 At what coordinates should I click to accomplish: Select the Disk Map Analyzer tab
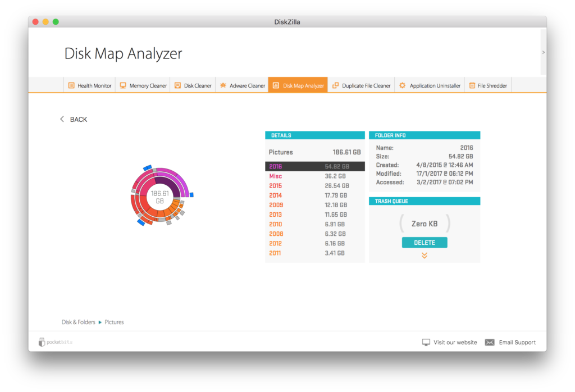[x=298, y=85]
